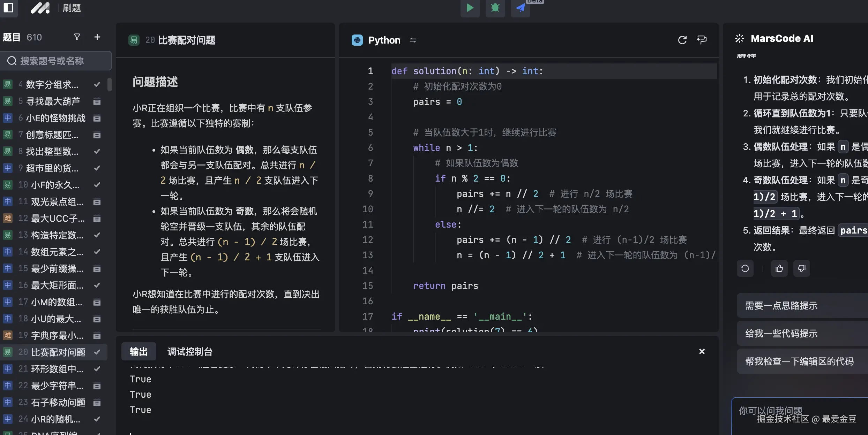Screen dimensions: 868x435
Task: Open the problem list filter
Action: pyautogui.click(x=77, y=37)
